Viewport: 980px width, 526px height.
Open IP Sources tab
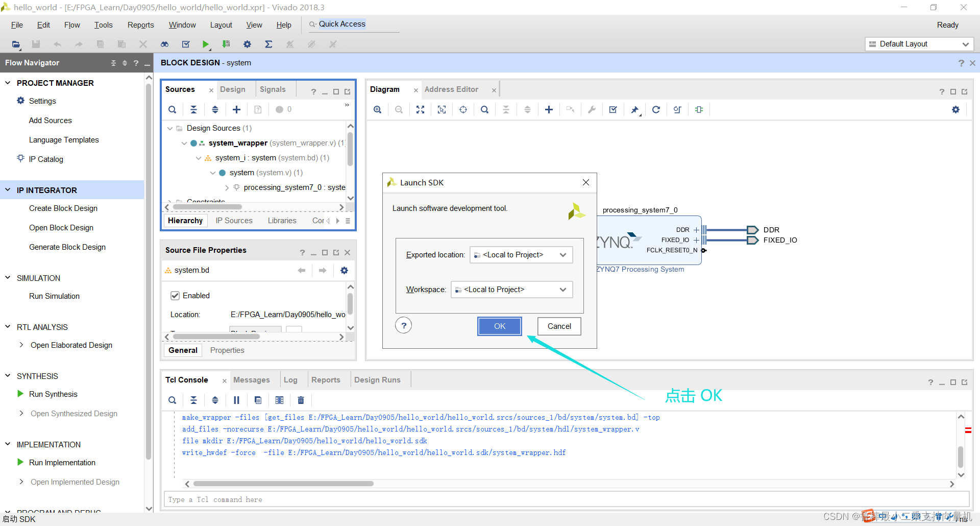(234, 221)
